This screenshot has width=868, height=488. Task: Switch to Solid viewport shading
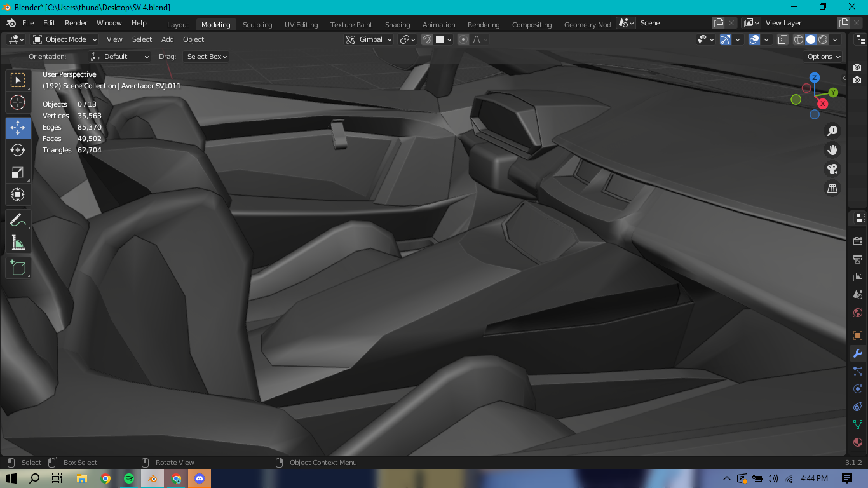811,39
